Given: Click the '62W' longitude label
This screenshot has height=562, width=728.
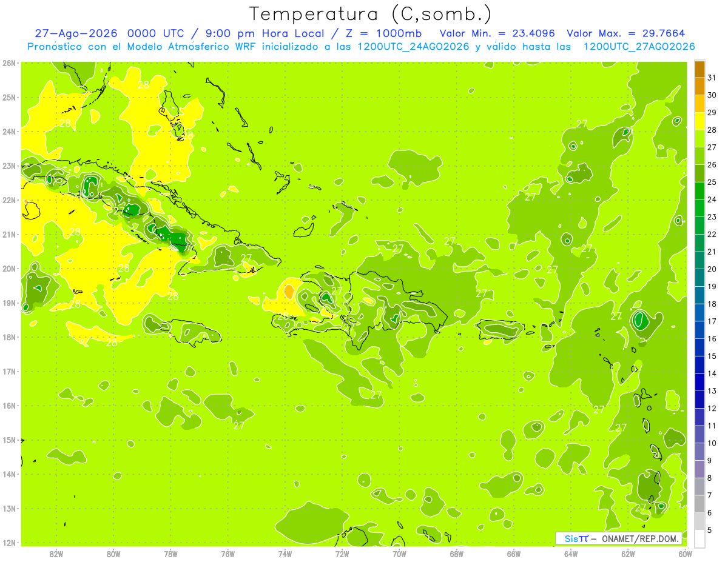Looking at the screenshot, I should [x=629, y=554].
